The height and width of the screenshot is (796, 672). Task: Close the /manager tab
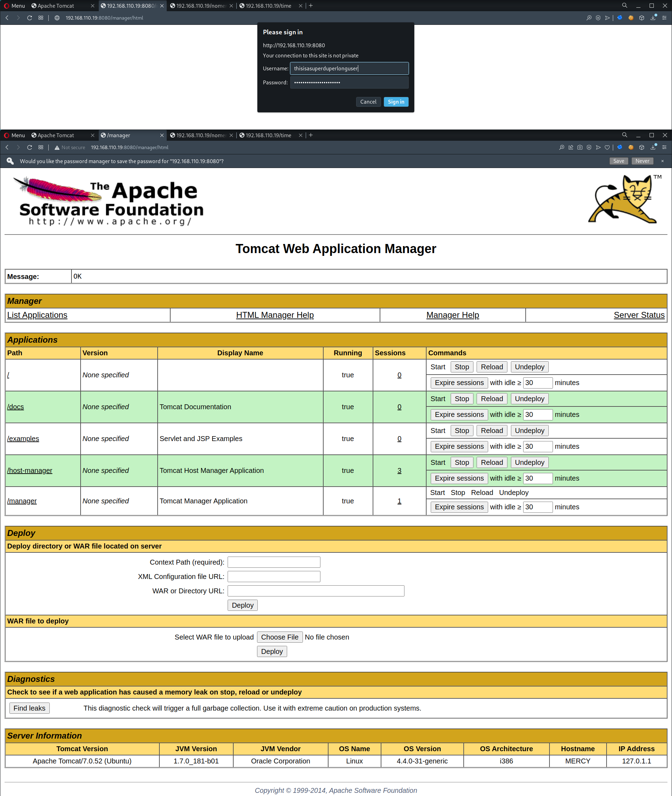coord(162,135)
